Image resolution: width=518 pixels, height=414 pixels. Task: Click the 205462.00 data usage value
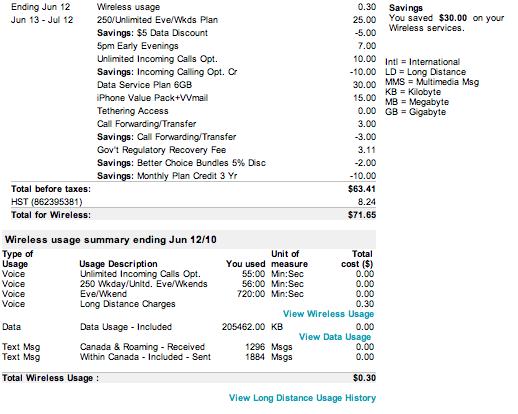pyautogui.click(x=244, y=327)
